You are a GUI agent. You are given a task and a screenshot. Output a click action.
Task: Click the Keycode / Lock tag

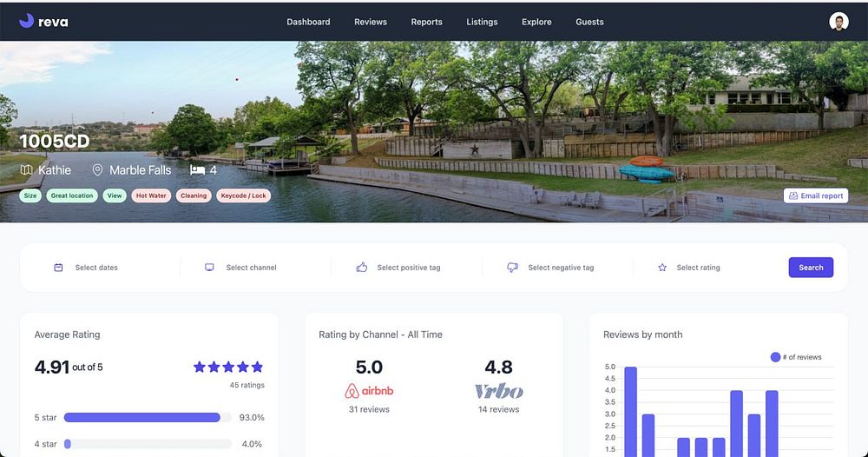(x=244, y=195)
